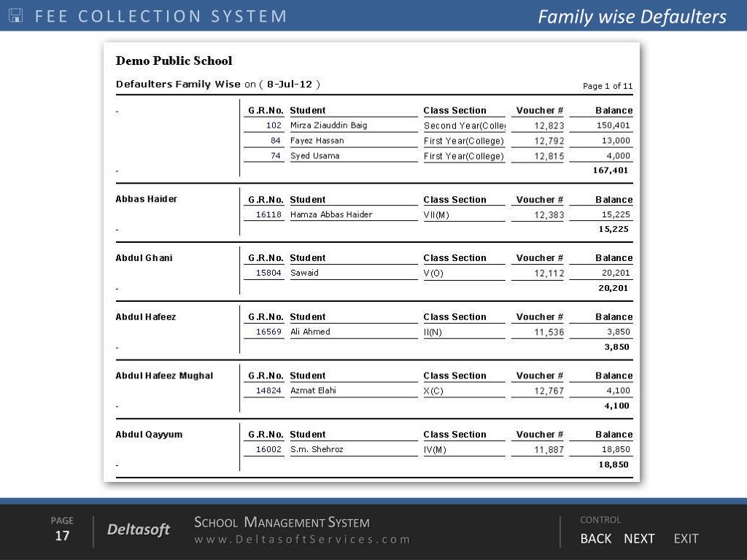Image resolution: width=747 pixels, height=560 pixels.
Task: Click class Second Year(College) cell
Action: tap(464, 125)
